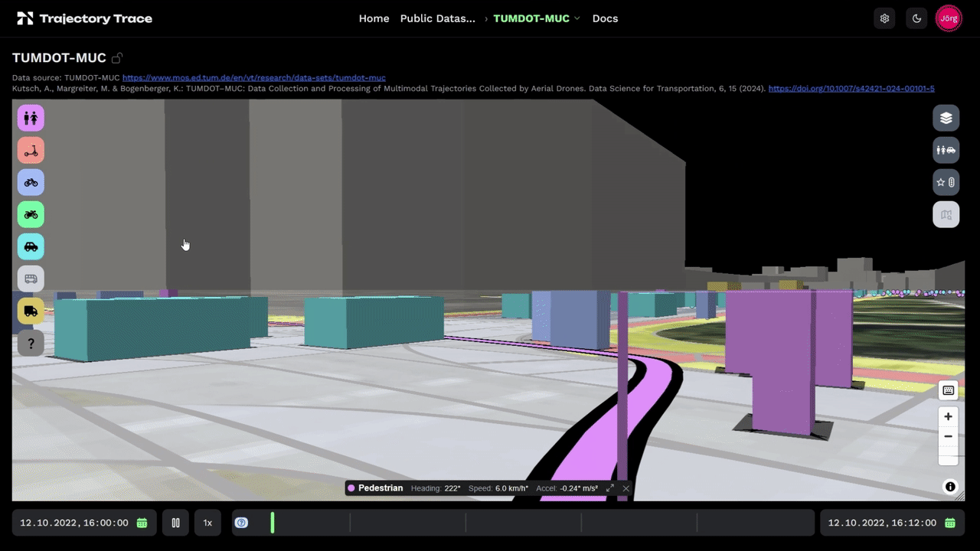Pause the trajectory playback

pos(175,523)
